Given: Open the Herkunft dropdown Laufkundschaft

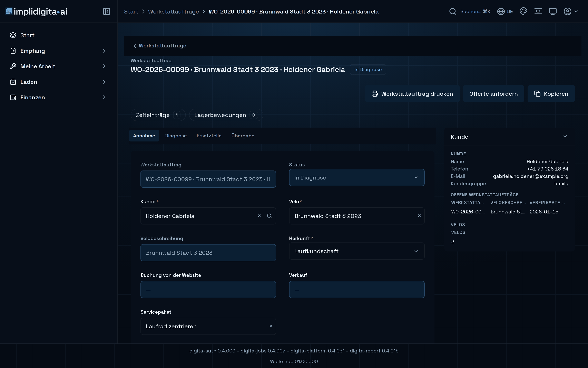Looking at the screenshot, I should point(357,251).
